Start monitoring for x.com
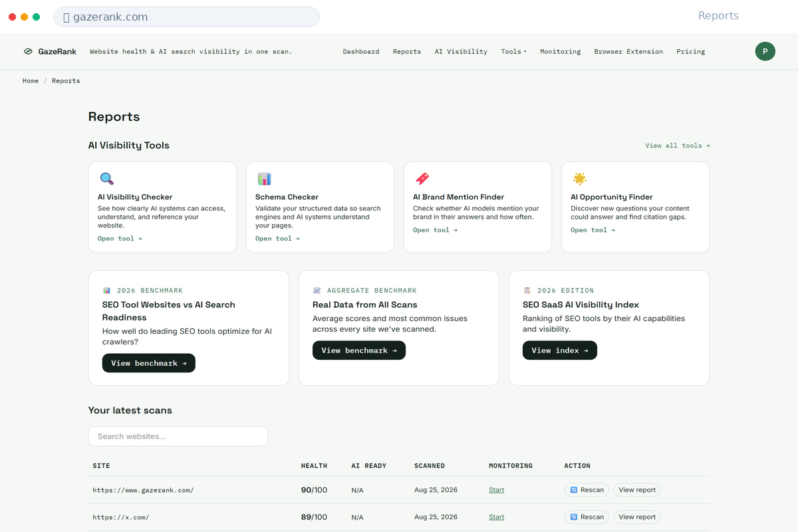This screenshot has height=532, width=798. pos(496,517)
